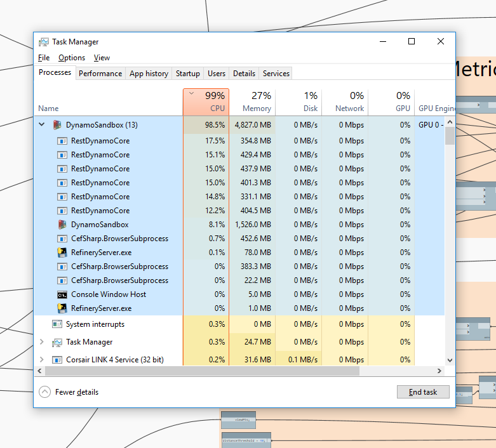This screenshot has height=448, width=496.
Task: Collapse the DynamoSandbox (13) process group
Action: tap(42, 125)
